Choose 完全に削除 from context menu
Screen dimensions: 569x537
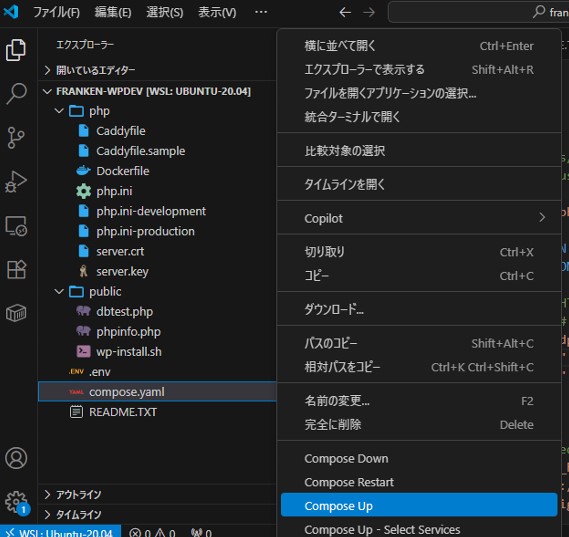419,424
